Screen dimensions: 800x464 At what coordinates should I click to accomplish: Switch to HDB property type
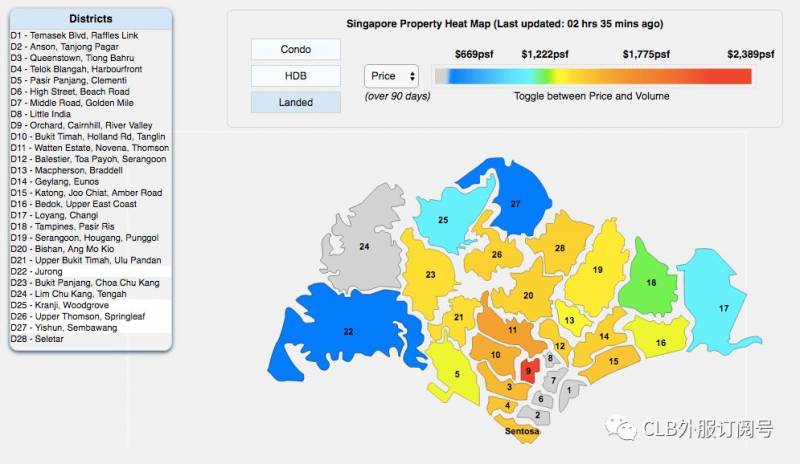[295, 76]
